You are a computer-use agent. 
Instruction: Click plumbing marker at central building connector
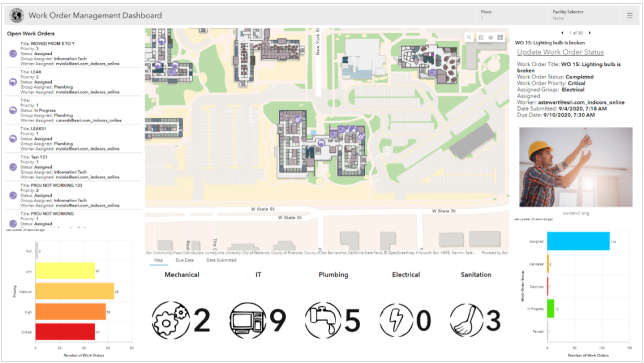322,142
